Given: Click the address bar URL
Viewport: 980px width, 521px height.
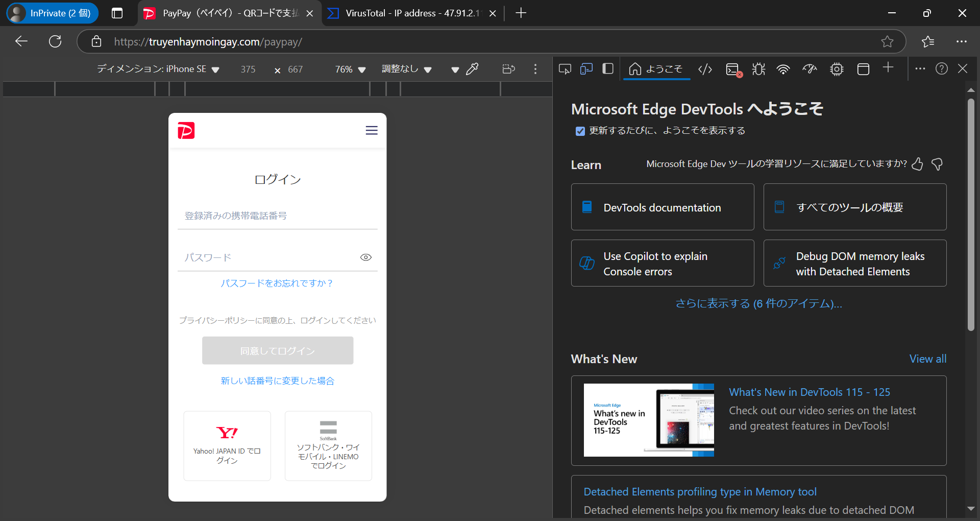Looking at the screenshot, I should pyautogui.click(x=208, y=42).
